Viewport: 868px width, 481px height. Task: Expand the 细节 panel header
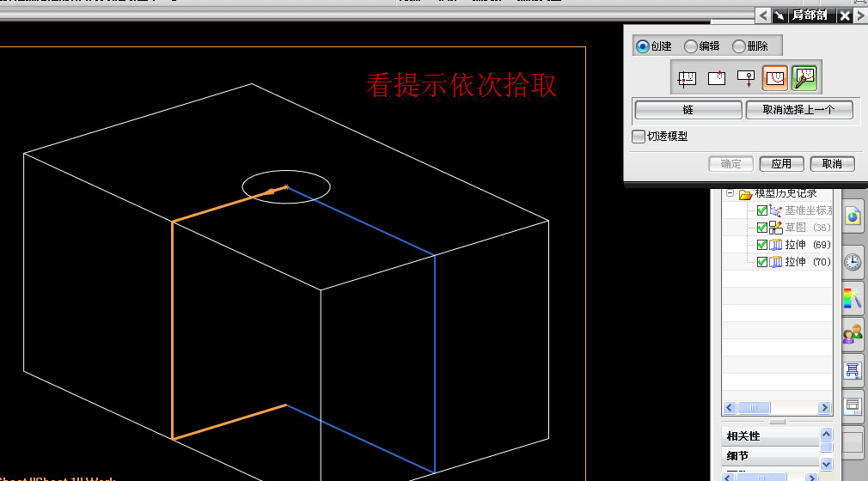click(x=770, y=455)
